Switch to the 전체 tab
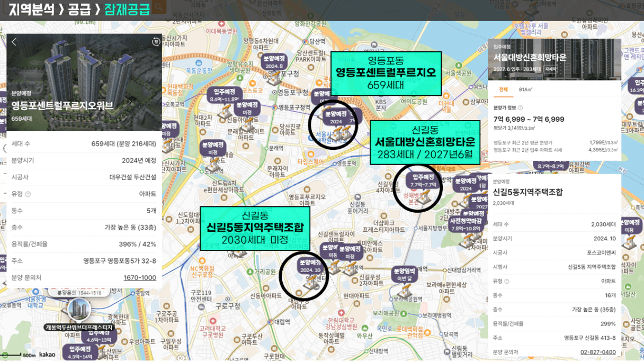Viewport: 644px width, 362px height. point(503,89)
